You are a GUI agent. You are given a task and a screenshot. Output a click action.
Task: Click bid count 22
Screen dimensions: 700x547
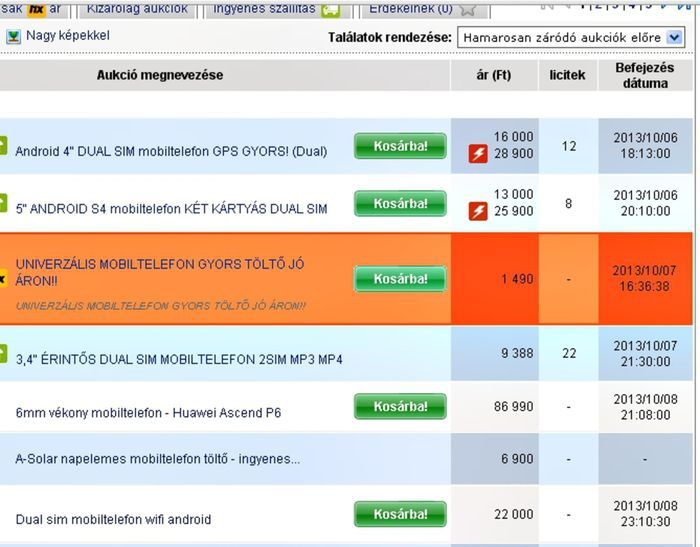click(x=569, y=354)
